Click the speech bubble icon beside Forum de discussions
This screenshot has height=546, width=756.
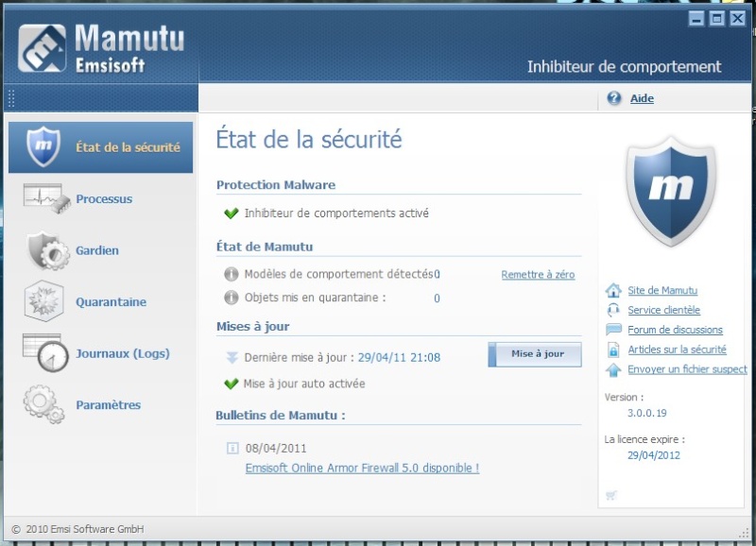click(x=613, y=330)
